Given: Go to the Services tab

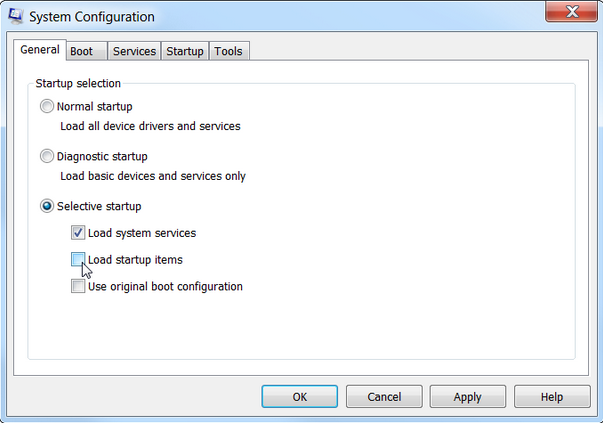Looking at the screenshot, I should click(134, 51).
